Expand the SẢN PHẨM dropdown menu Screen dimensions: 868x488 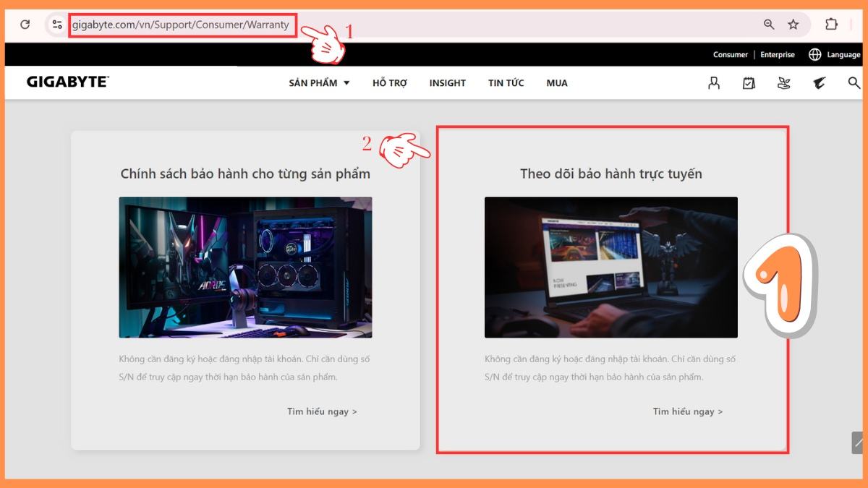coord(319,83)
